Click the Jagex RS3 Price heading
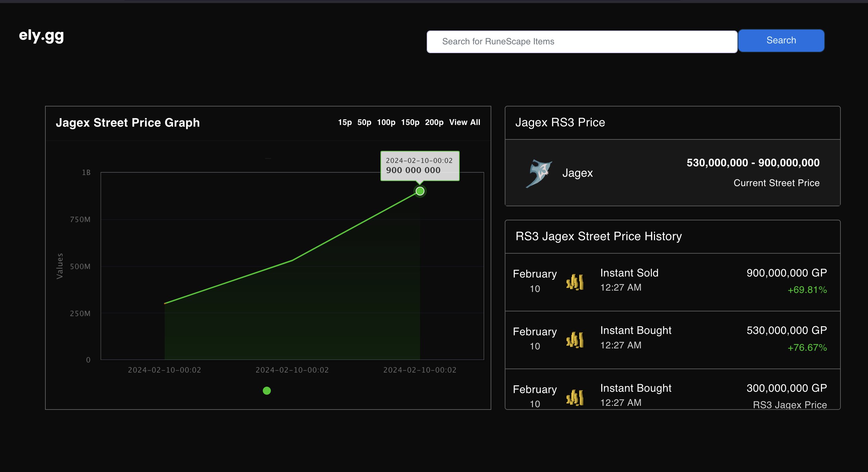 [x=560, y=122]
